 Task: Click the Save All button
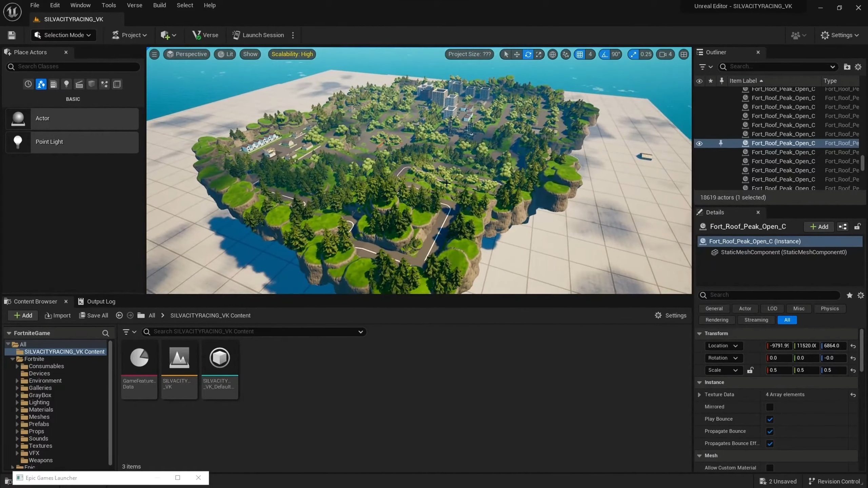(x=93, y=315)
